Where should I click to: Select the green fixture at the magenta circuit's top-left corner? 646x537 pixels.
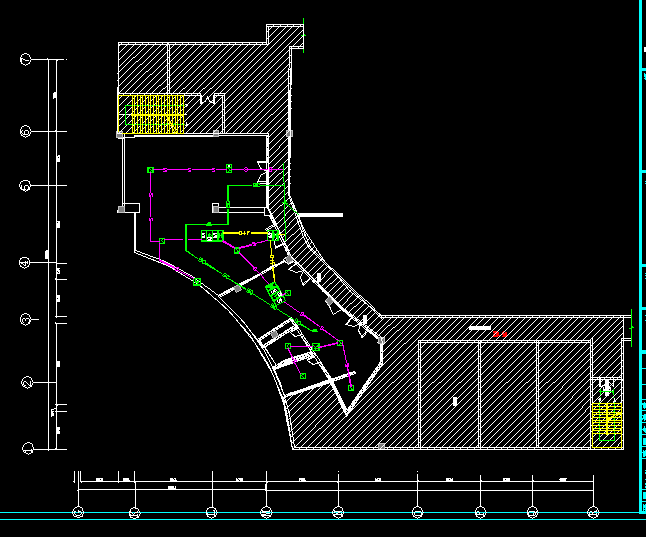coord(150,171)
